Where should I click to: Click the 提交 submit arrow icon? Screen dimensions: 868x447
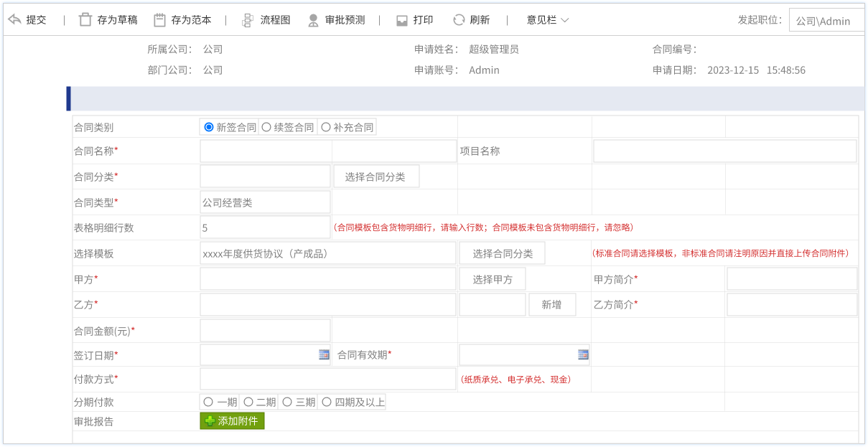pyautogui.click(x=14, y=19)
